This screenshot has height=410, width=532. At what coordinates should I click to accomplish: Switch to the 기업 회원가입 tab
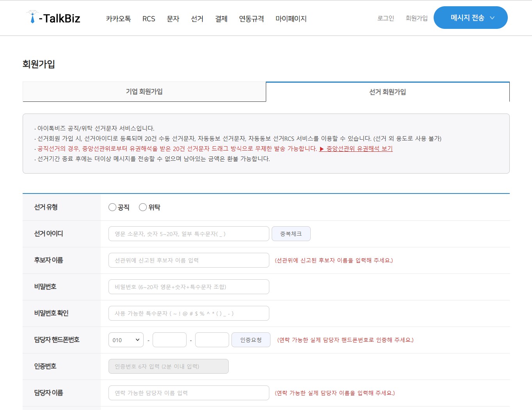pyautogui.click(x=144, y=91)
